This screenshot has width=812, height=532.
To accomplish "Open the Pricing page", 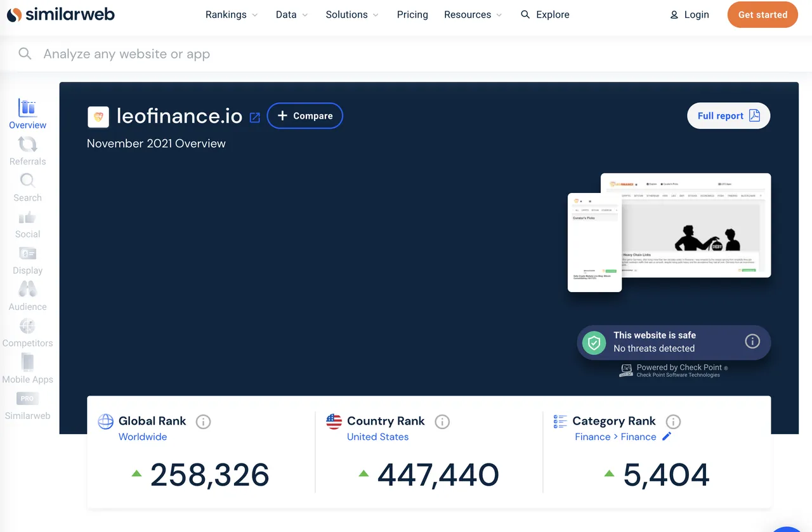I will point(412,15).
